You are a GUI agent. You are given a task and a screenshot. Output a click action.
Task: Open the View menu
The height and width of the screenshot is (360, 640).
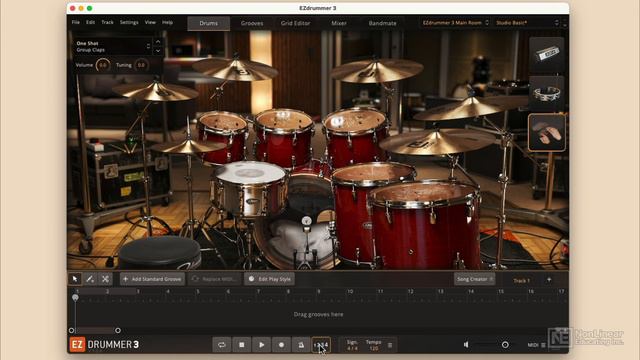150,22
